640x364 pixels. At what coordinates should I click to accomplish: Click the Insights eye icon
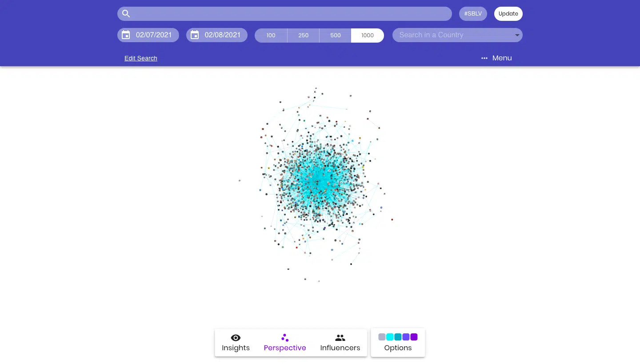pos(236,338)
